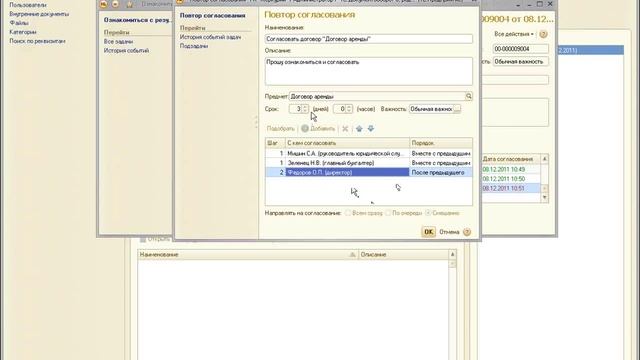Move approver down with the down arrow icon

coord(371,129)
